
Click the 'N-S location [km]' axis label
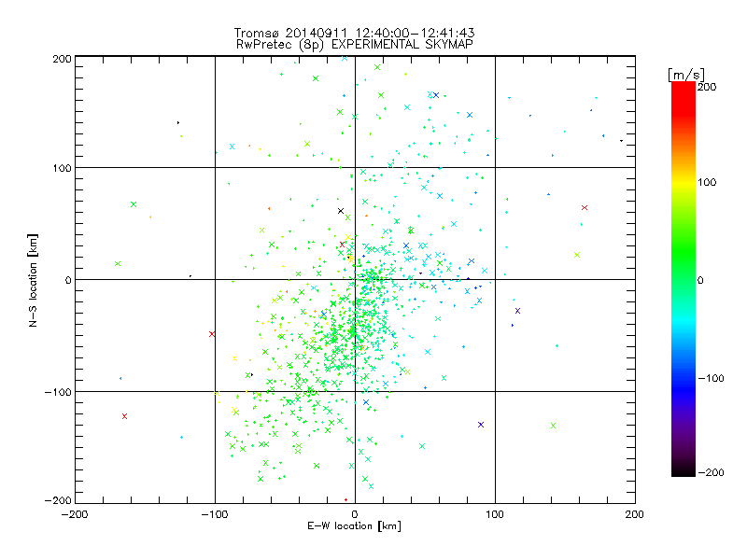coord(33,280)
